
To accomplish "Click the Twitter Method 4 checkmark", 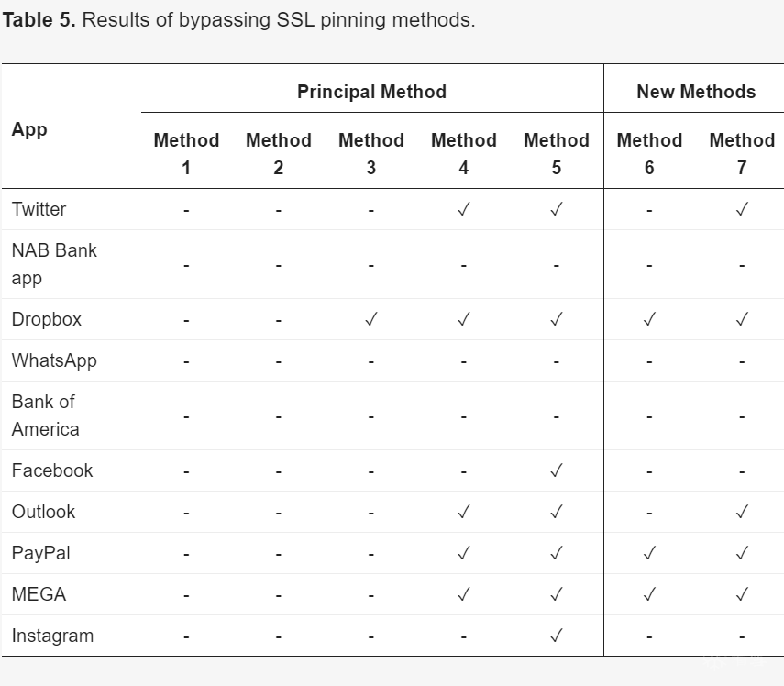I will [x=463, y=209].
